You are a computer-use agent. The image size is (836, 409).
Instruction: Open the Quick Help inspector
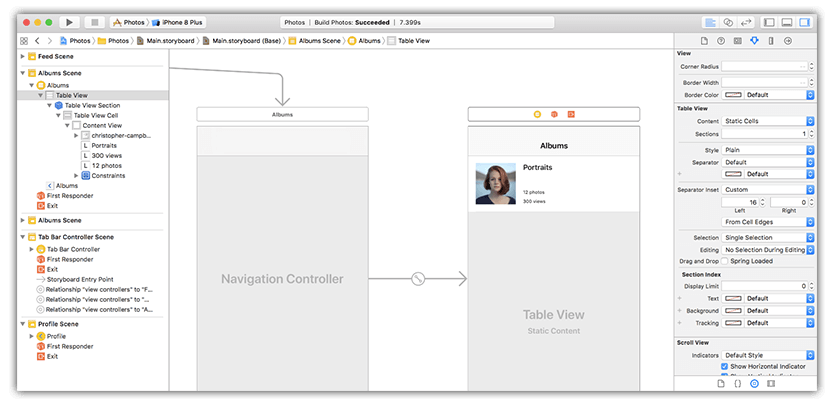point(719,40)
